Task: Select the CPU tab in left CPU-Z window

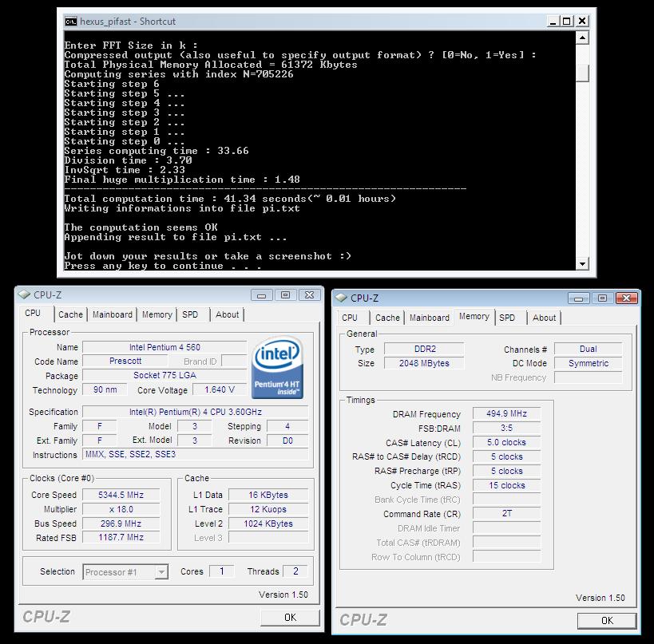Action: point(33,314)
